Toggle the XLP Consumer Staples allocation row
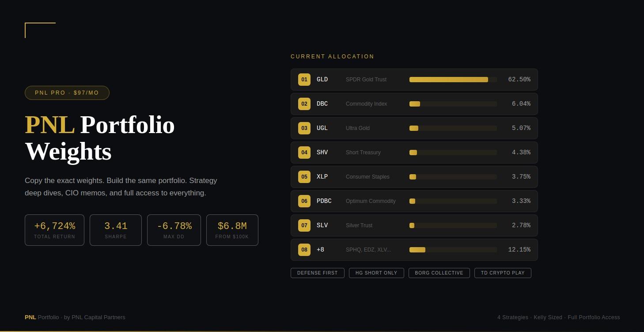Image resolution: width=644 pixels, height=332 pixels. coord(414,177)
